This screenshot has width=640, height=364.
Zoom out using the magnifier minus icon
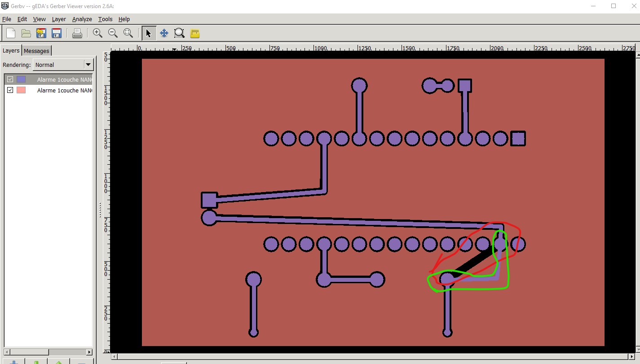click(113, 33)
